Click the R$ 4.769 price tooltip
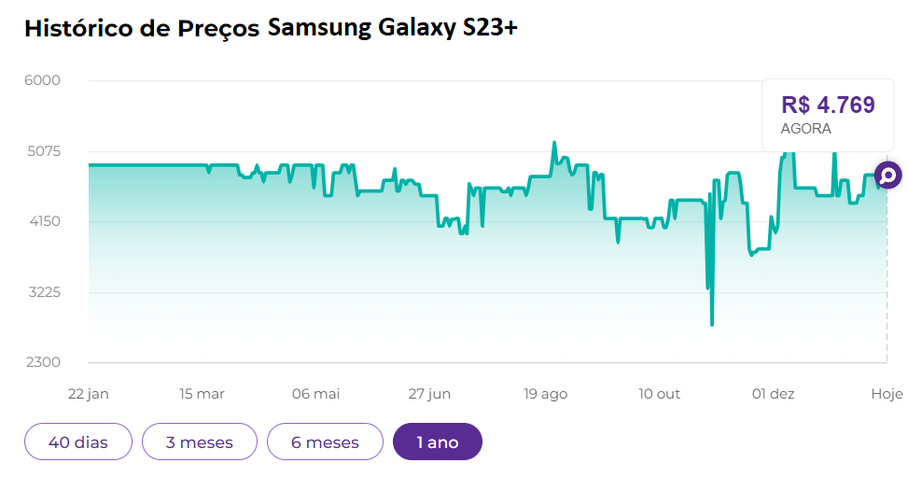Image resolution: width=908 pixels, height=477 pixels. pos(827,105)
